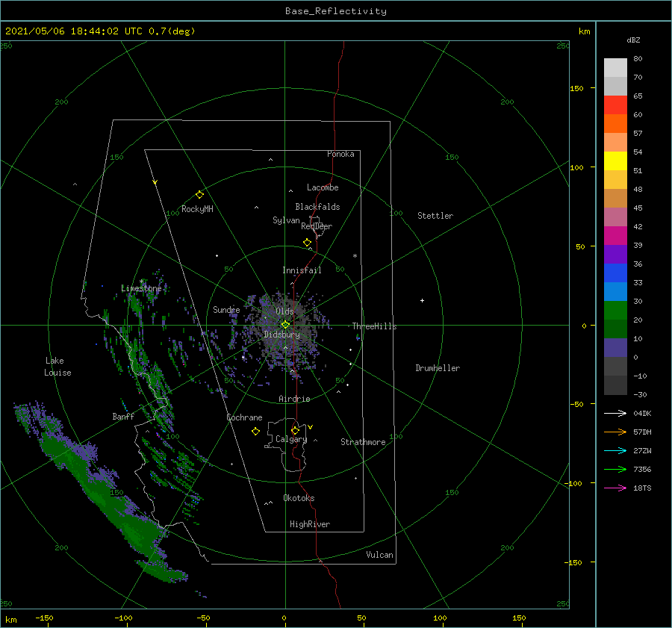The image size is (672, 628).
Task: Click the green 7356 arrow in legend
Action: (x=615, y=470)
